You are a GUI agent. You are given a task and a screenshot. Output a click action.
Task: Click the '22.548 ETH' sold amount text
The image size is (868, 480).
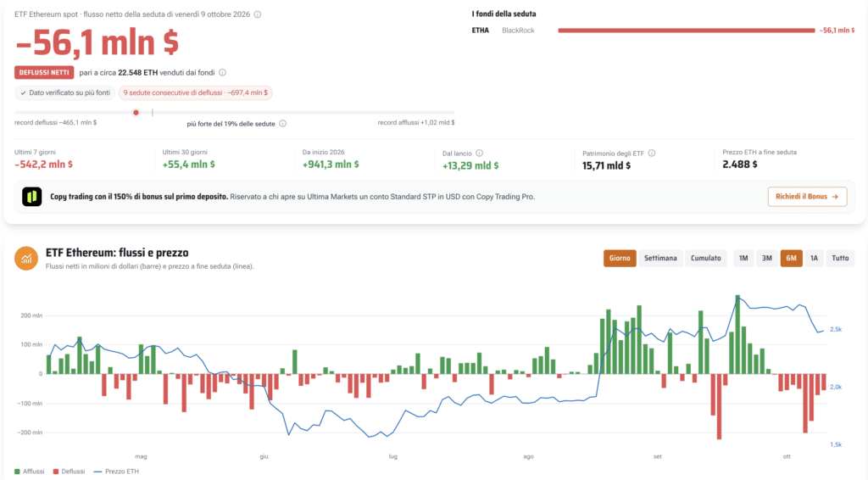point(138,73)
